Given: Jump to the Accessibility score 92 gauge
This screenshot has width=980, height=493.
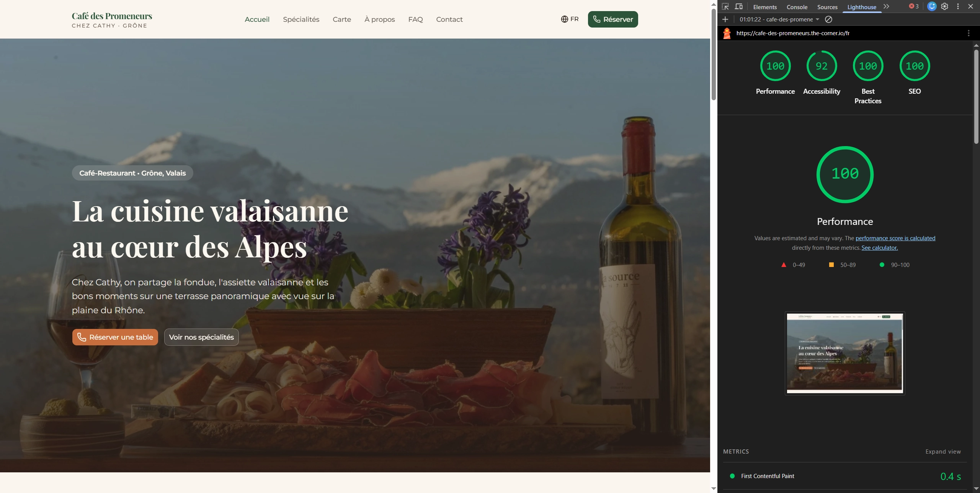Looking at the screenshot, I should [822, 66].
